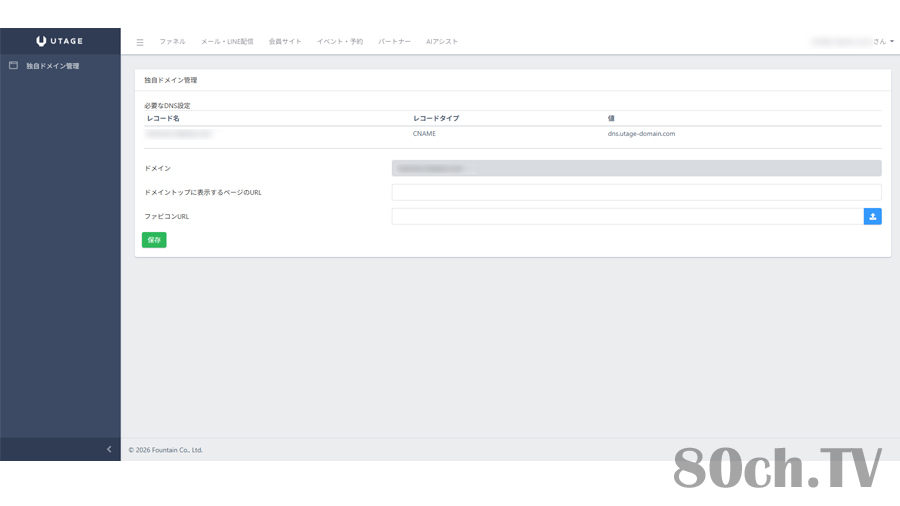The width and height of the screenshot is (900, 506).
Task: Toggle the hamburger menu icon
Action: coord(140,42)
